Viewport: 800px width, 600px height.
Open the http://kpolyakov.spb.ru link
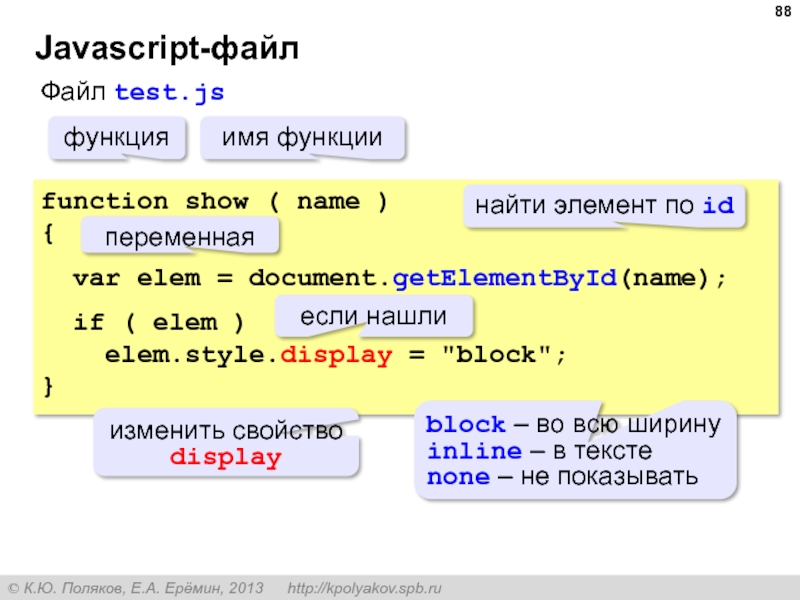[x=364, y=588]
